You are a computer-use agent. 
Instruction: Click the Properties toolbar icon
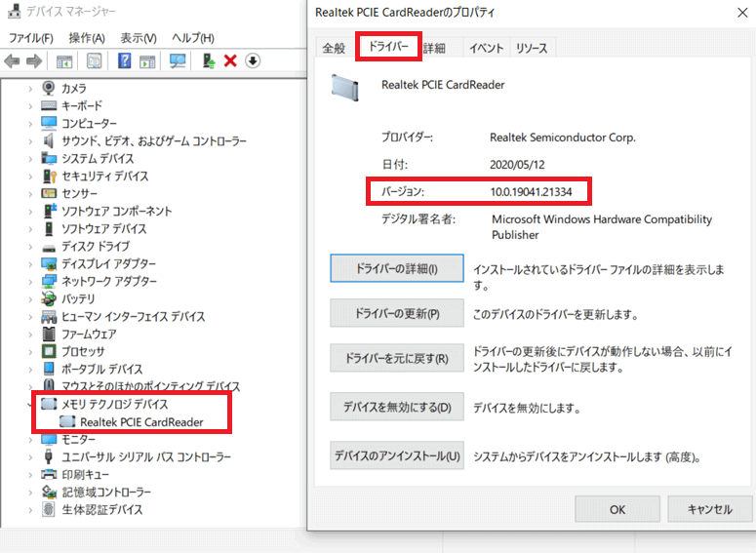click(x=94, y=60)
